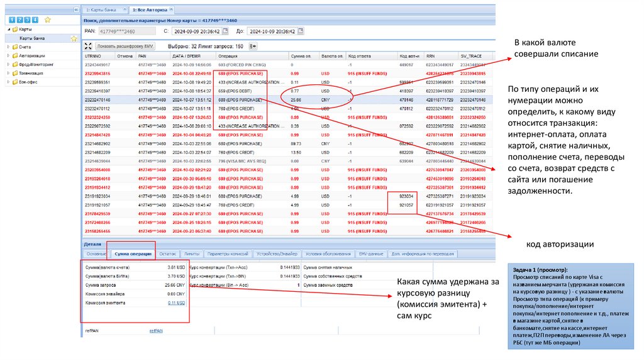Click the Счета folder icon

[15, 47]
